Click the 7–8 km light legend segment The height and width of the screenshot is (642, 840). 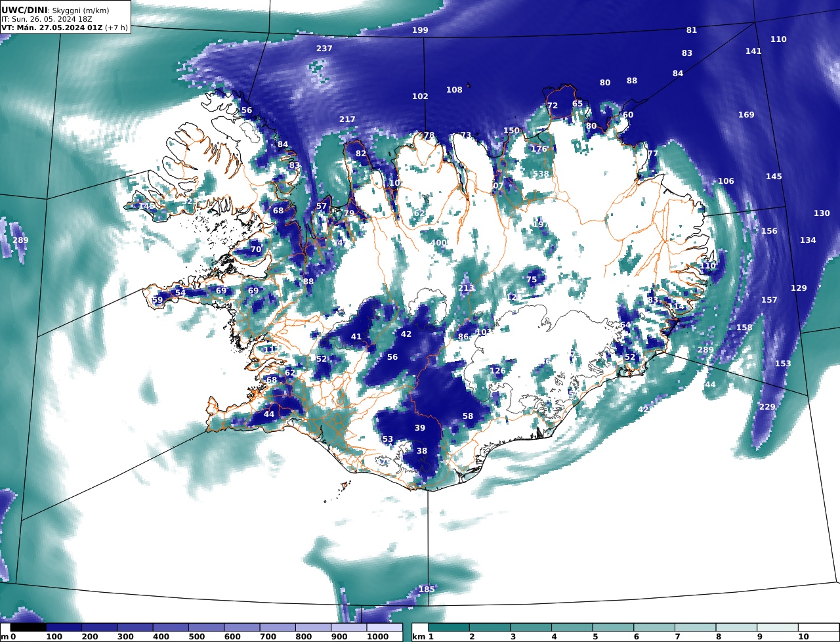[x=696, y=628]
